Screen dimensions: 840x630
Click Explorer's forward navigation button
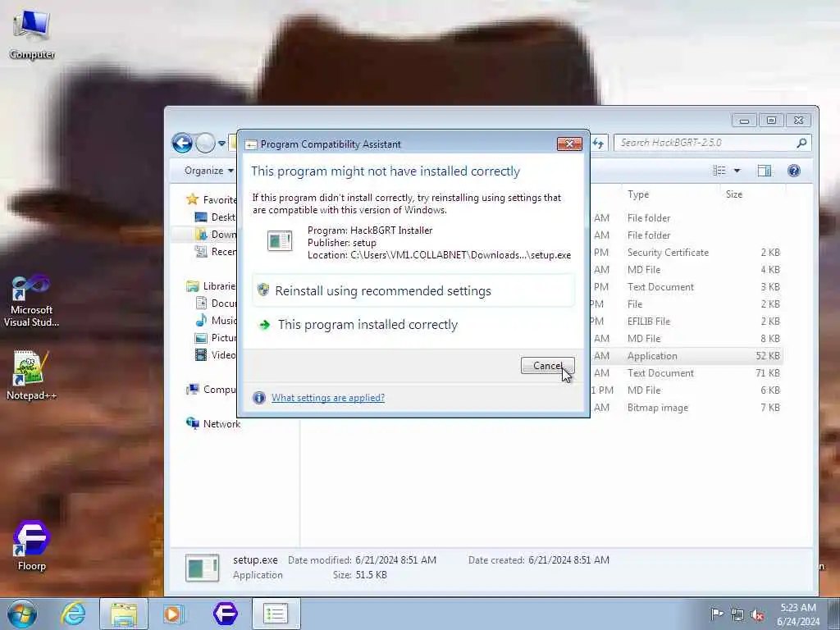click(x=205, y=143)
